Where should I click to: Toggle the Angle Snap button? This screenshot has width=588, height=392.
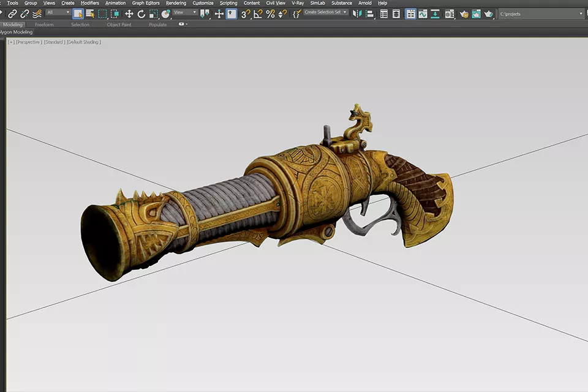[258, 14]
